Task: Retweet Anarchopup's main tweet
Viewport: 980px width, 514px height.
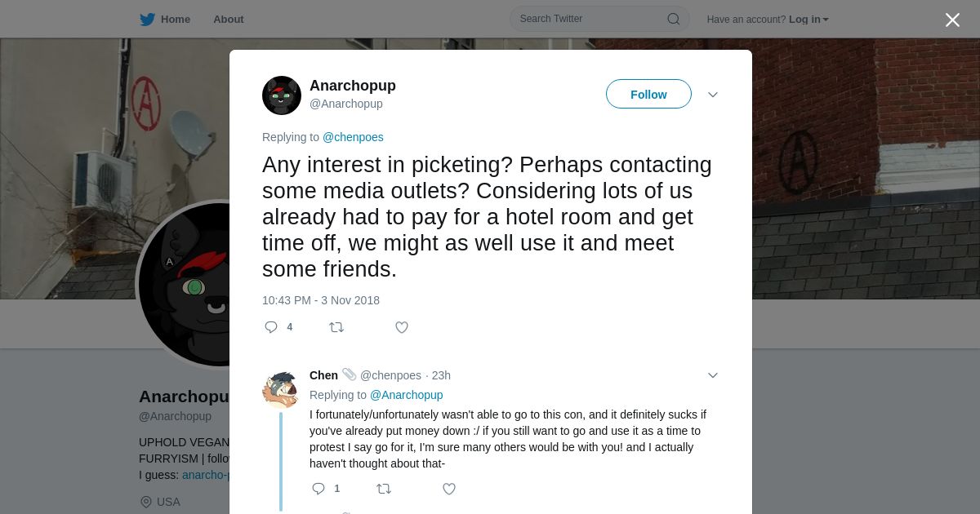Action: tap(336, 327)
